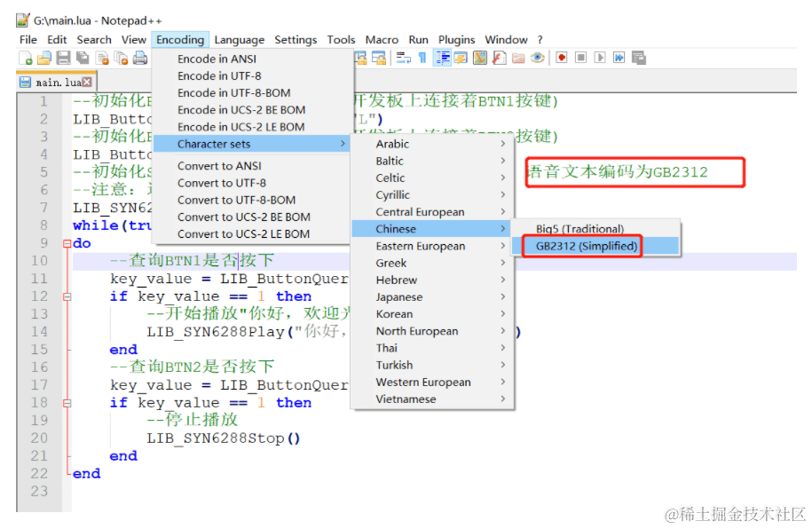Collapse the fold marker at line 12
Viewport: 812px width, 529px height.
pos(67,296)
